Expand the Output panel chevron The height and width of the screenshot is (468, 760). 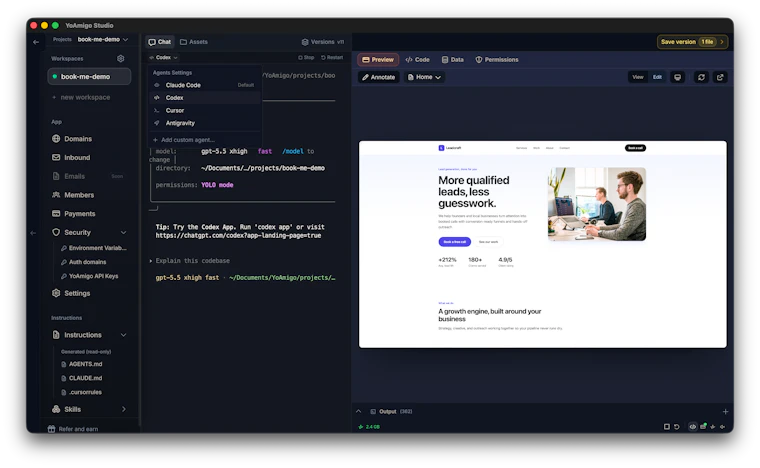pyautogui.click(x=359, y=411)
